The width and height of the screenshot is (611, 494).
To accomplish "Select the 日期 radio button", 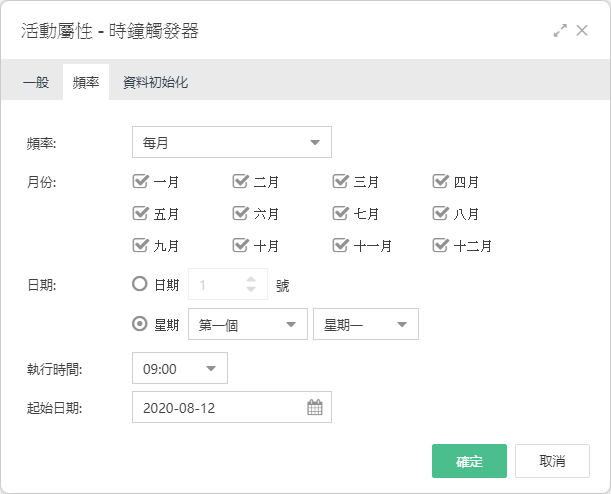I will 140,284.
